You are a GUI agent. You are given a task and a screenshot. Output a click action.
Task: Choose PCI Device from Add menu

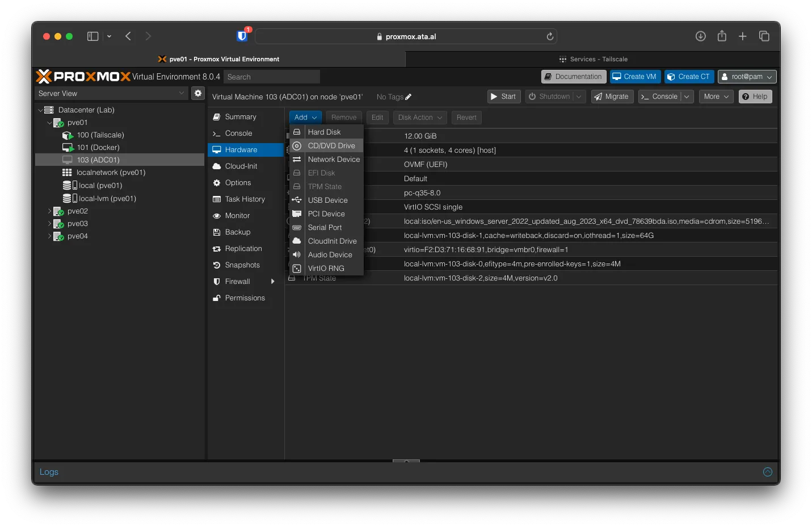(326, 214)
